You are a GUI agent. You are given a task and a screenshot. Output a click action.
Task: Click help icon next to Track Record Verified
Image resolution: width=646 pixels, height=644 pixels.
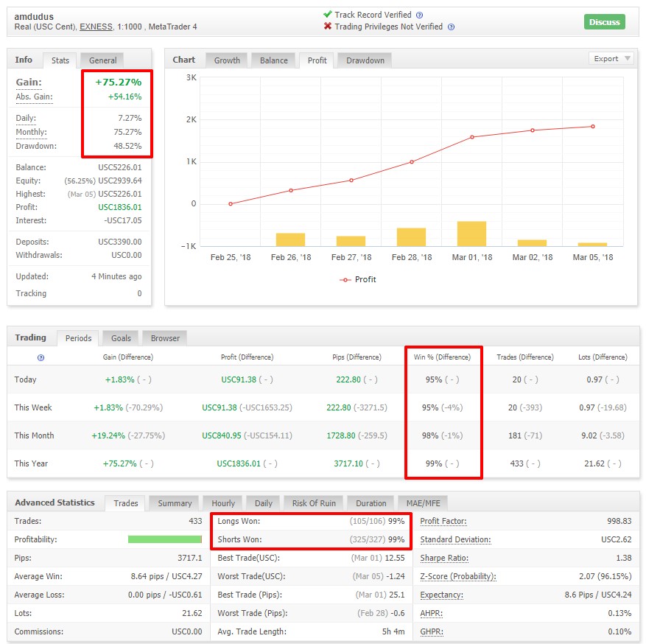pyautogui.click(x=419, y=15)
